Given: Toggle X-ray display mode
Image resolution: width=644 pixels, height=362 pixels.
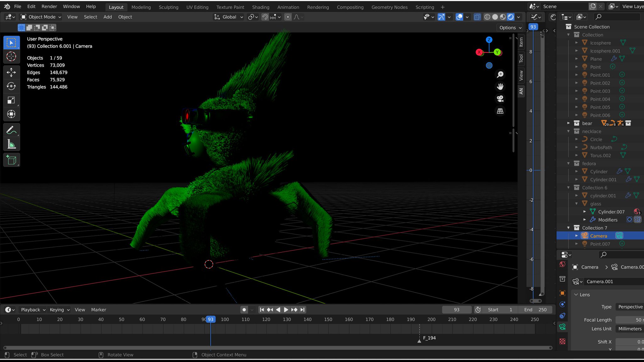Looking at the screenshot, I should (x=477, y=17).
